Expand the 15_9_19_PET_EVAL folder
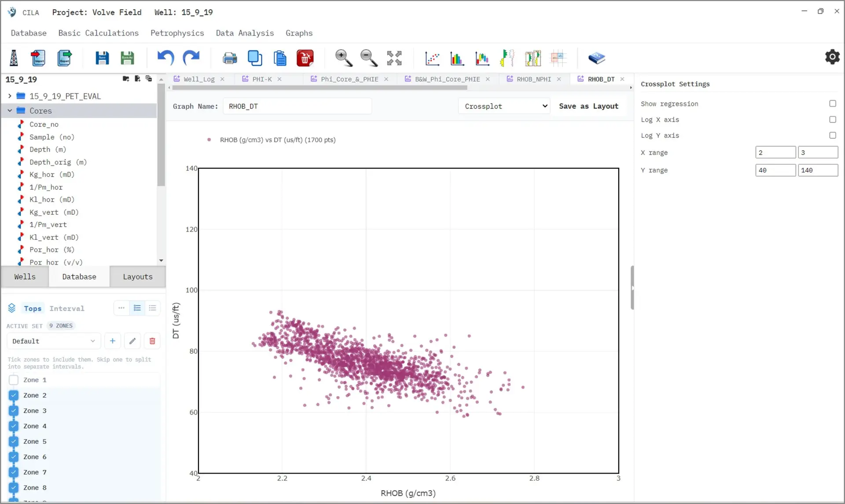 point(10,96)
